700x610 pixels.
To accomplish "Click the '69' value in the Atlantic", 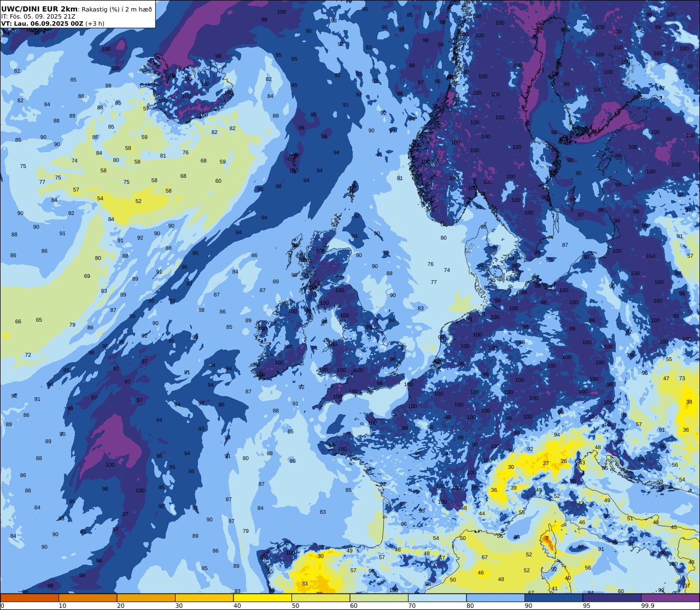I will [x=87, y=276].
